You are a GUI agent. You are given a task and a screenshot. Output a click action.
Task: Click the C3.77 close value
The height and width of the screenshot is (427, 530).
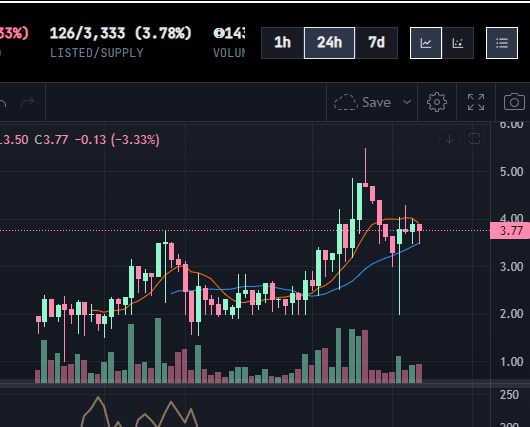[x=51, y=140]
